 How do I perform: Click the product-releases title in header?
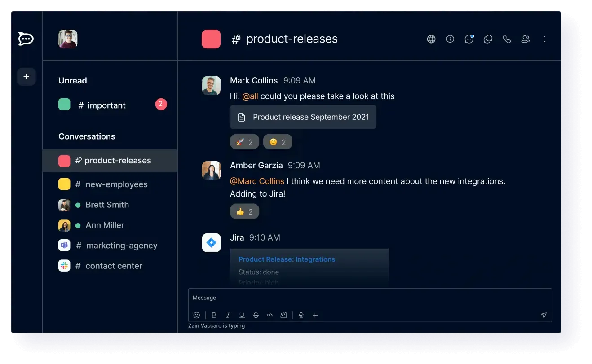coord(292,39)
